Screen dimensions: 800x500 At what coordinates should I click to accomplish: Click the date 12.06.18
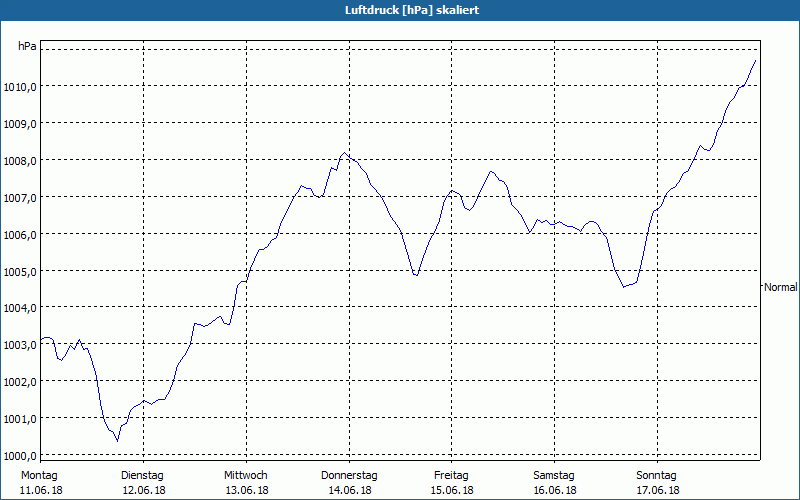point(144,490)
